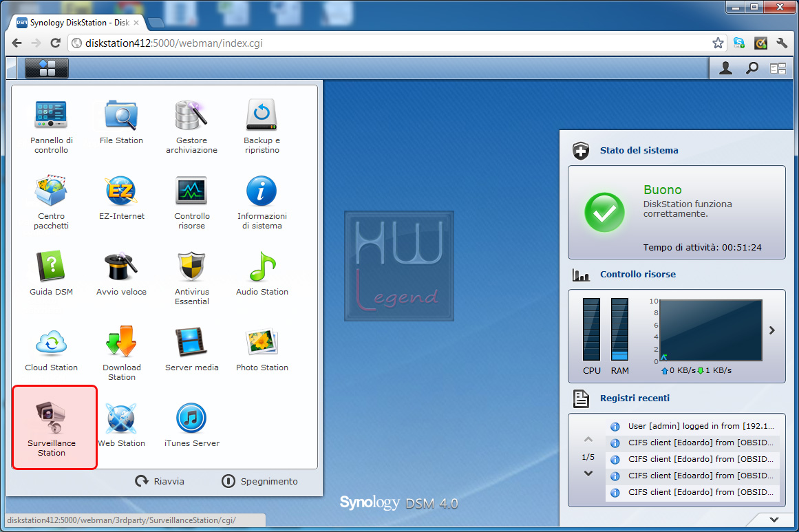Viewport: 799px width, 532px height.
Task: Click the Tempo di attività uptime text
Action: (x=702, y=248)
